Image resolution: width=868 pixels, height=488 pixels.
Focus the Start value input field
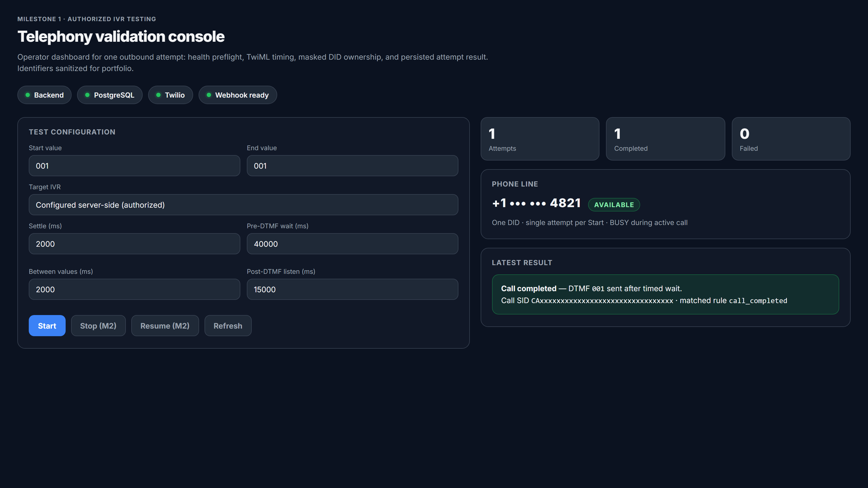(134, 166)
